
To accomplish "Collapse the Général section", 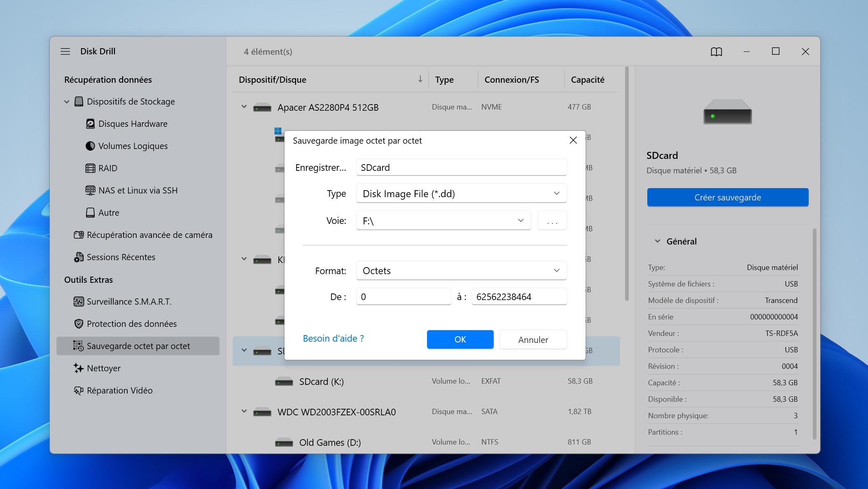I will 658,241.
